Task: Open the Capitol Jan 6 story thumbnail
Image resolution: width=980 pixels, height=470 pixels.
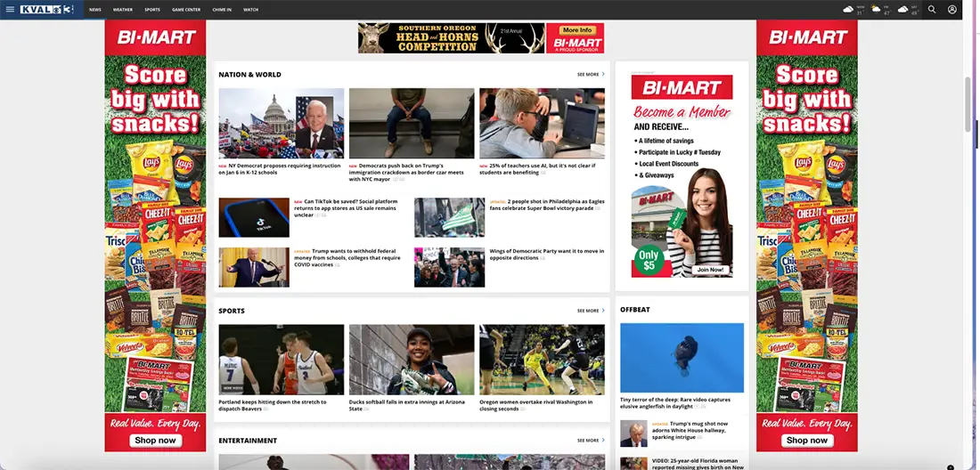Action: (x=282, y=123)
